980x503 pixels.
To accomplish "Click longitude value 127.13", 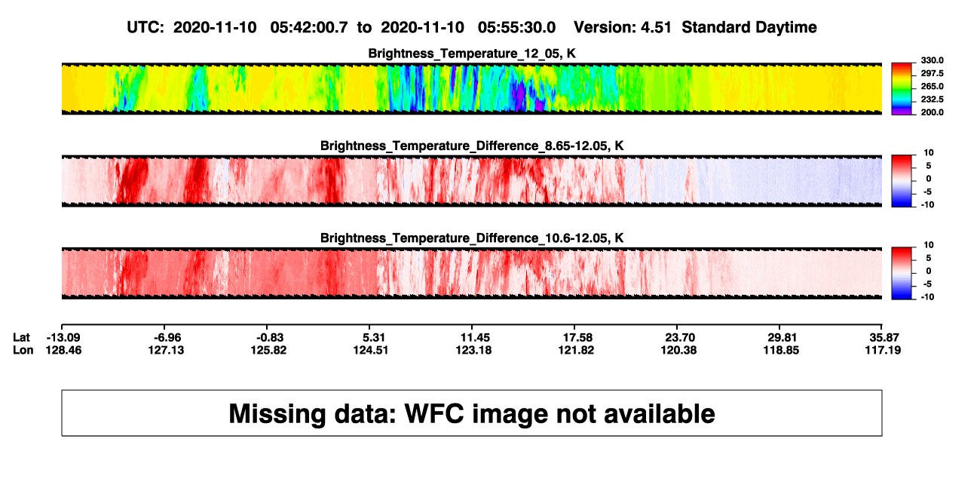I will click(166, 350).
